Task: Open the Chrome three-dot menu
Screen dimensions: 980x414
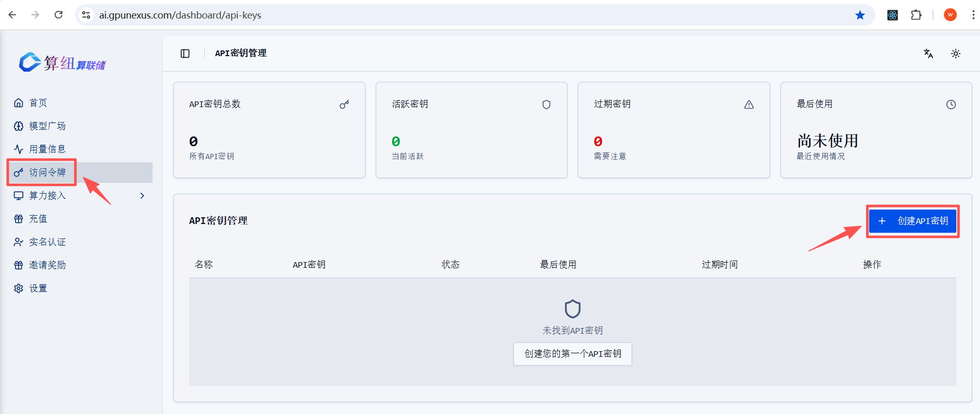Action: pyautogui.click(x=973, y=15)
